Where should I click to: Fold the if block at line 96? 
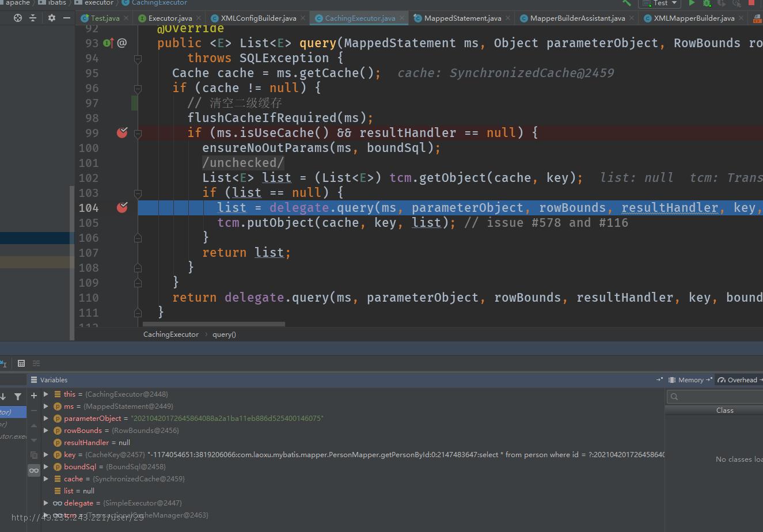pyautogui.click(x=138, y=88)
